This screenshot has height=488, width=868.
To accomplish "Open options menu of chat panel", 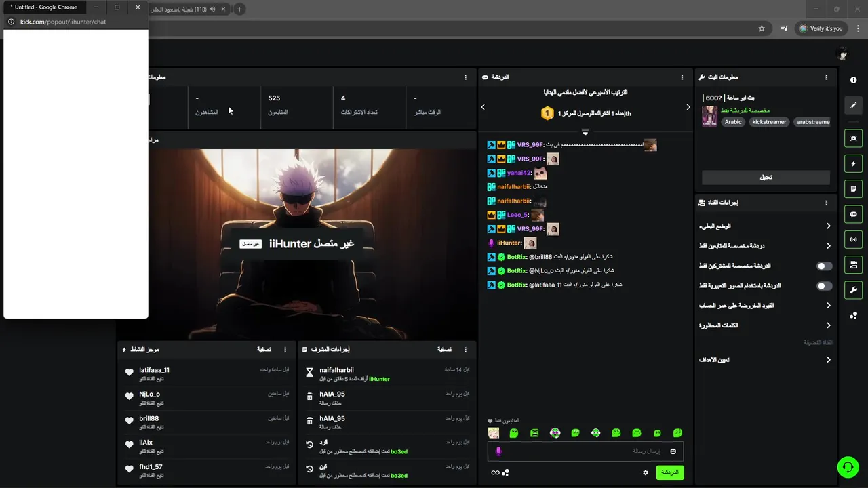I will coord(682,77).
